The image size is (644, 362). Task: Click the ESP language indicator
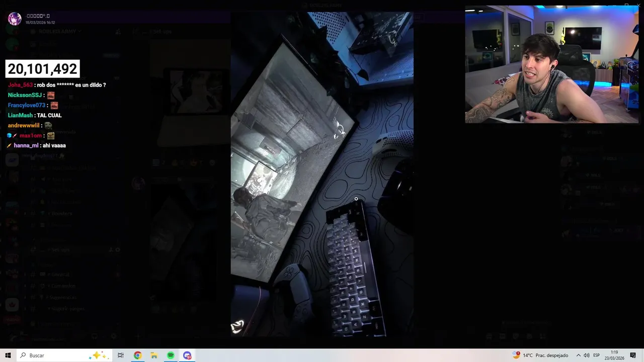pos(597,355)
